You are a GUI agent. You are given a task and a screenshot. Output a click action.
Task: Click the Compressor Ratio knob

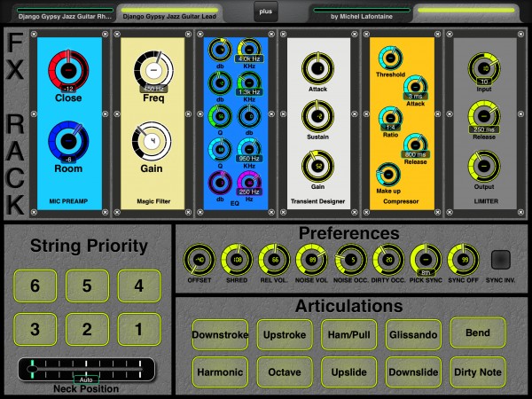(390, 119)
